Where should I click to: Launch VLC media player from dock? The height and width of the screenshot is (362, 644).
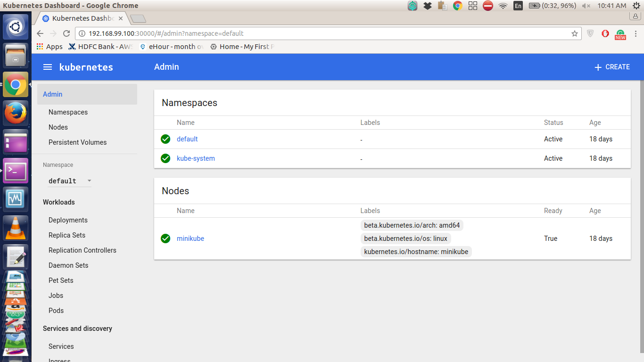16,228
